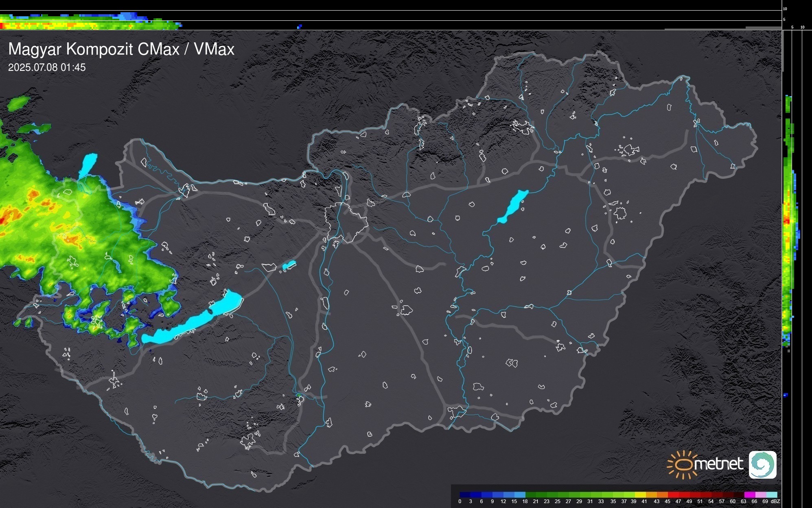The image size is (812, 508).
Task: Click the Magyar Kompozit CMax / VMax title
Action: (x=121, y=49)
